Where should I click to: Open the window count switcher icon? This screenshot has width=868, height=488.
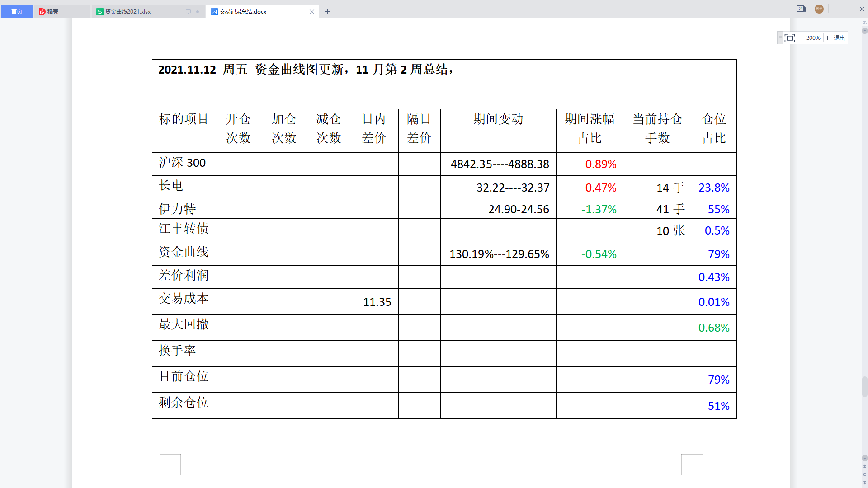[801, 9]
